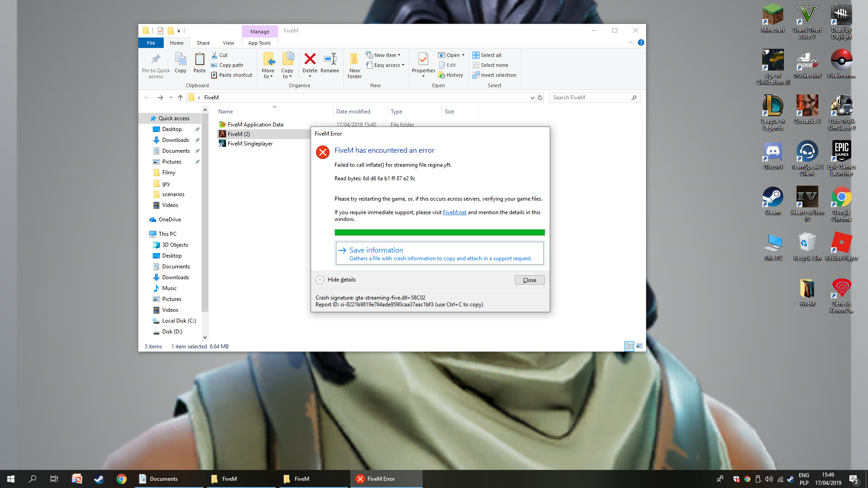Click the Cut scissors item
Image resolution: width=868 pixels, height=488 pixels.
point(220,55)
